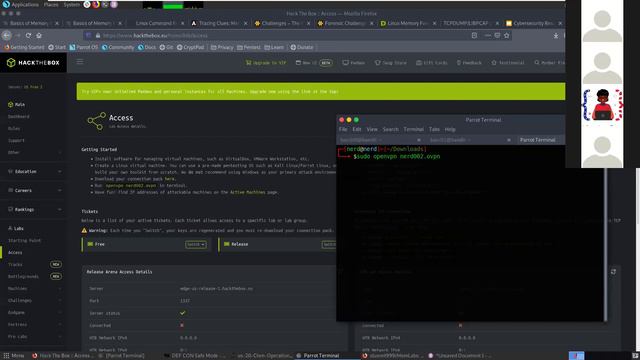The height and width of the screenshot is (360, 640).
Task: Open Upgrade to VIP in the header
Action: (x=266, y=63)
